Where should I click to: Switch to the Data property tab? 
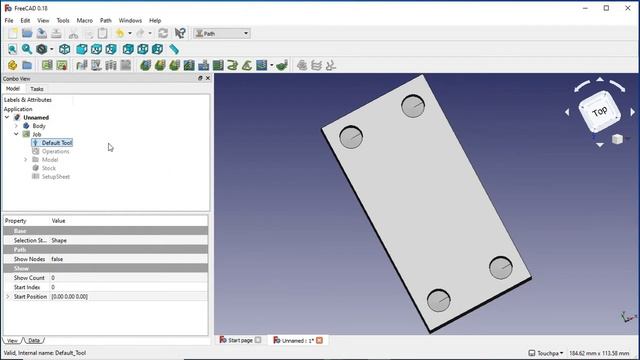(34, 340)
